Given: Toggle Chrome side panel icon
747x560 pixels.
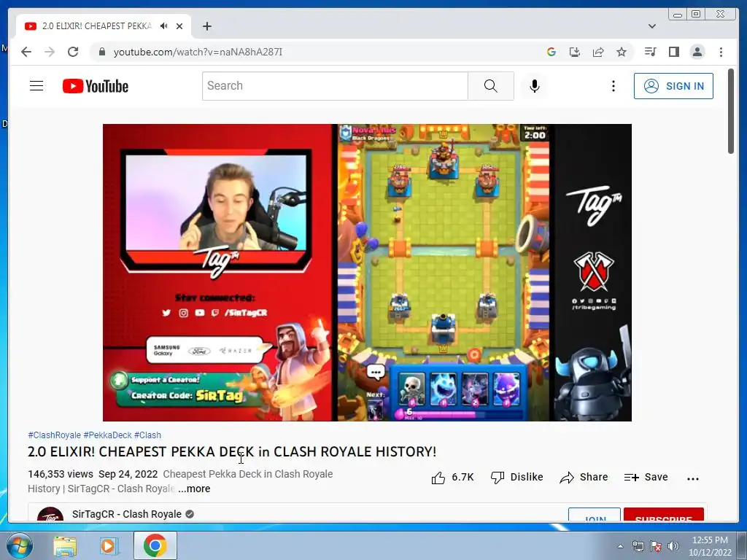Looking at the screenshot, I should pos(673,52).
